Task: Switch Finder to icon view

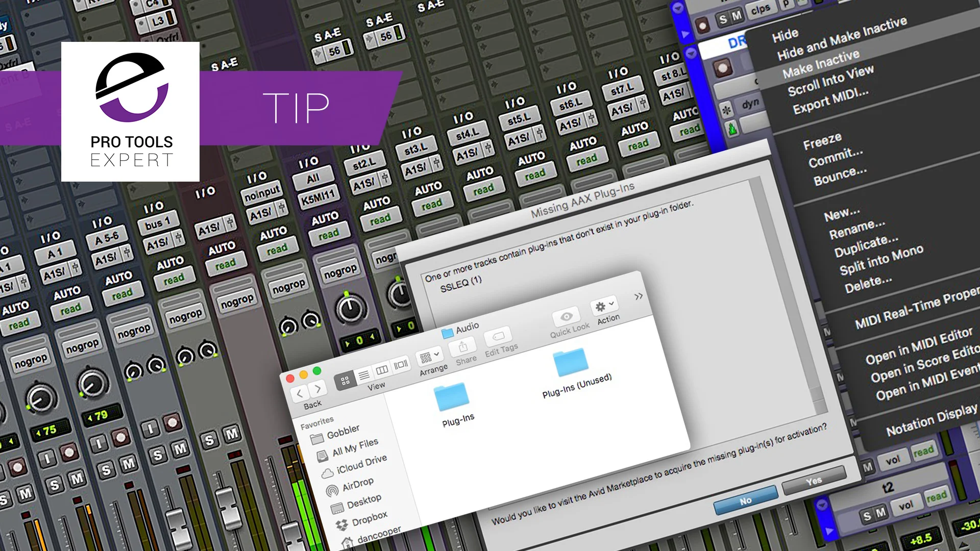Action: pos(345,381)
